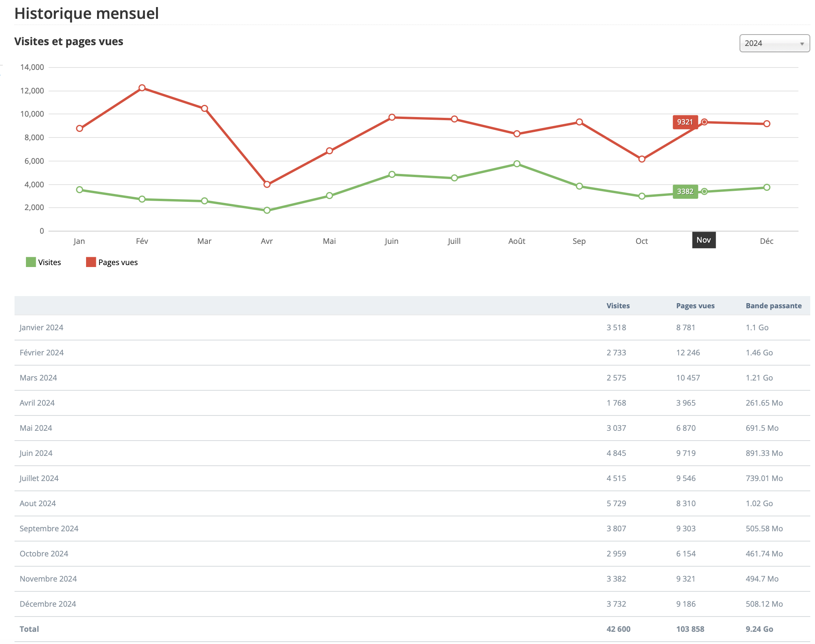Select the Septembre 2024 row

click(x=412, y=529)
